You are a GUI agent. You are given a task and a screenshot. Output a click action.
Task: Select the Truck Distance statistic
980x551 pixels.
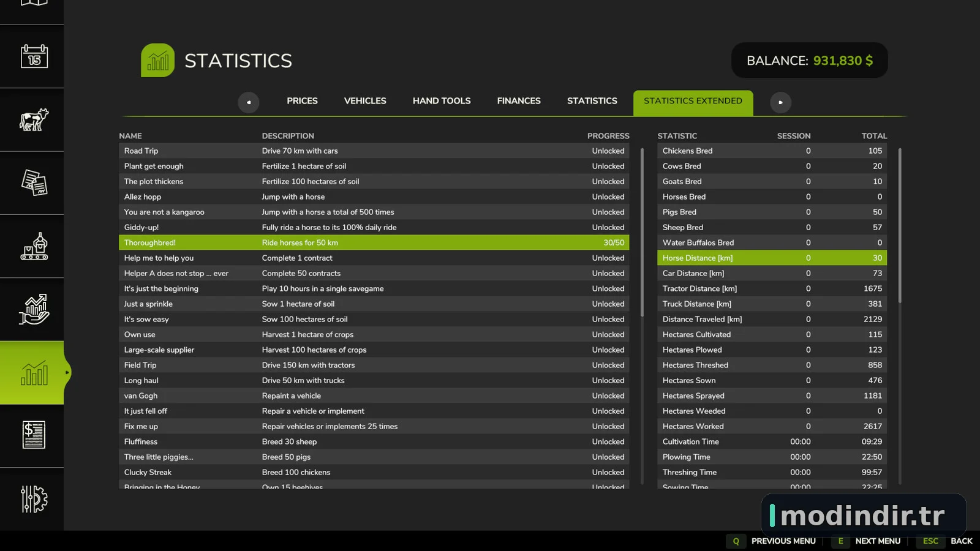tap(772, 304)
